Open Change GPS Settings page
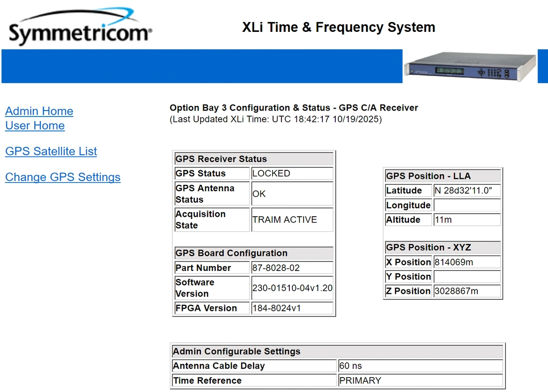Viewport: 548px width, 392px height. pyautogui.click(x=63, y=177)
